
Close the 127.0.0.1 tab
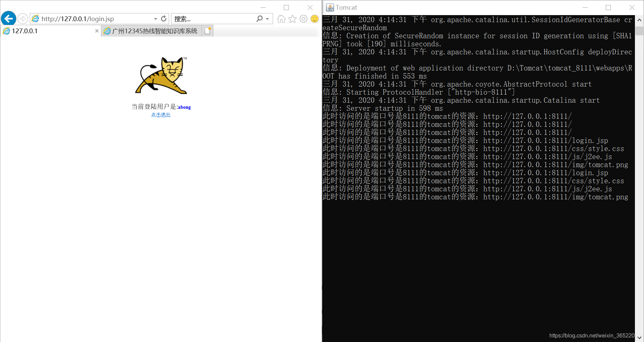point(97,31)
